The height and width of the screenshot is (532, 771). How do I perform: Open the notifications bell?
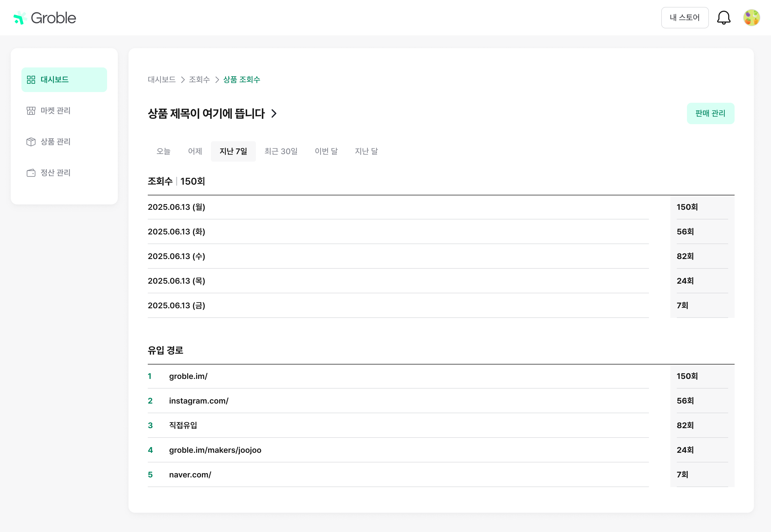(x=724, y=18)
